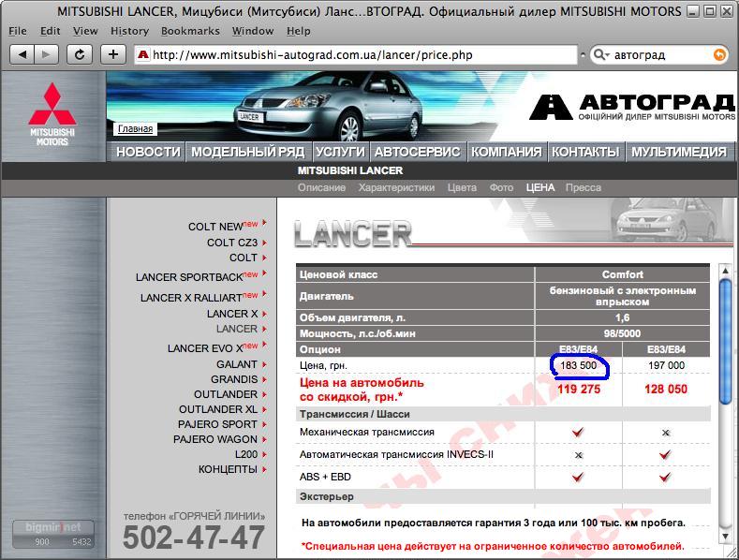Click red arrow beside COLT

pos(264,258)
